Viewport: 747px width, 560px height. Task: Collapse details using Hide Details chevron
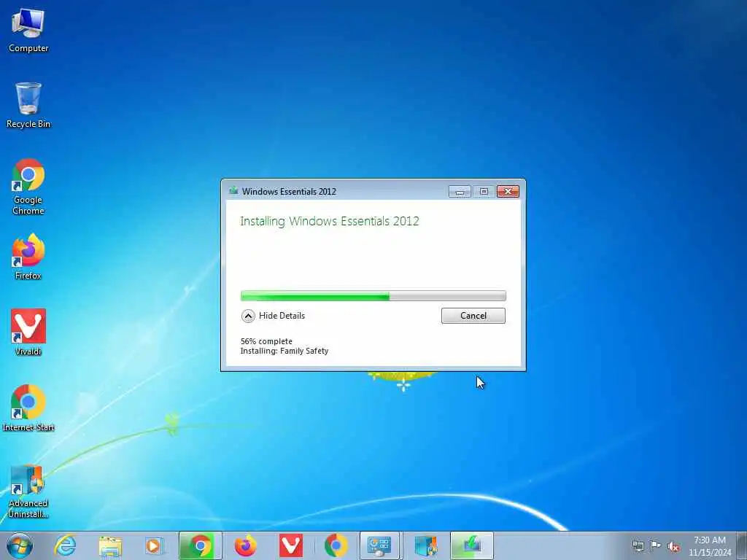248,316
